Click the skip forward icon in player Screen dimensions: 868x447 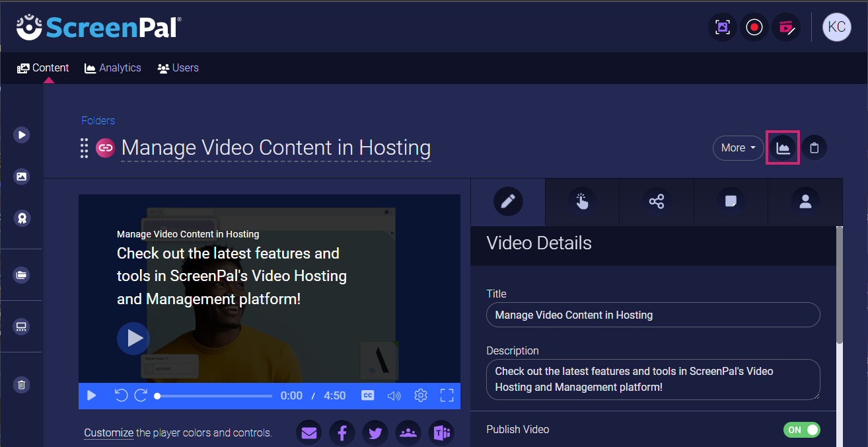pos(141,395)
